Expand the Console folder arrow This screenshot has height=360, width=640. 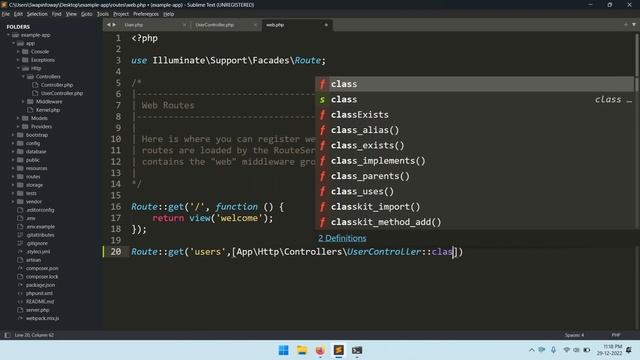click(x=18, y=52)
